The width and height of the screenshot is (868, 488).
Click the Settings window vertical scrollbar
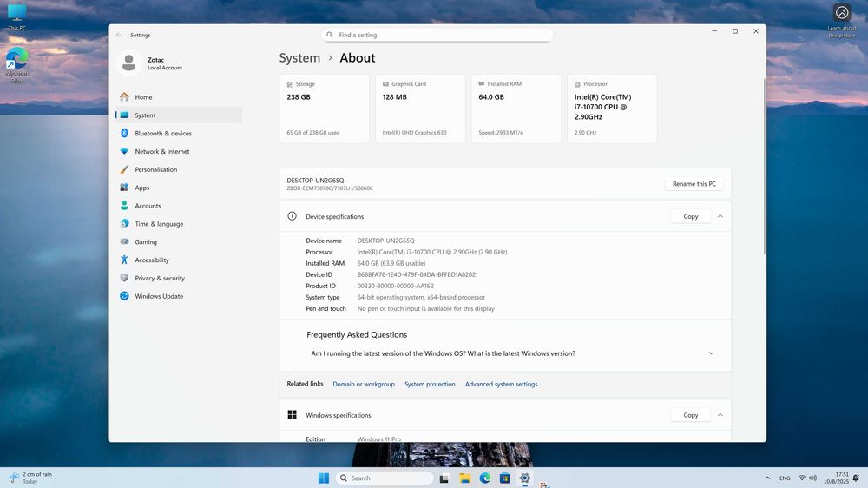click(765, 166)
